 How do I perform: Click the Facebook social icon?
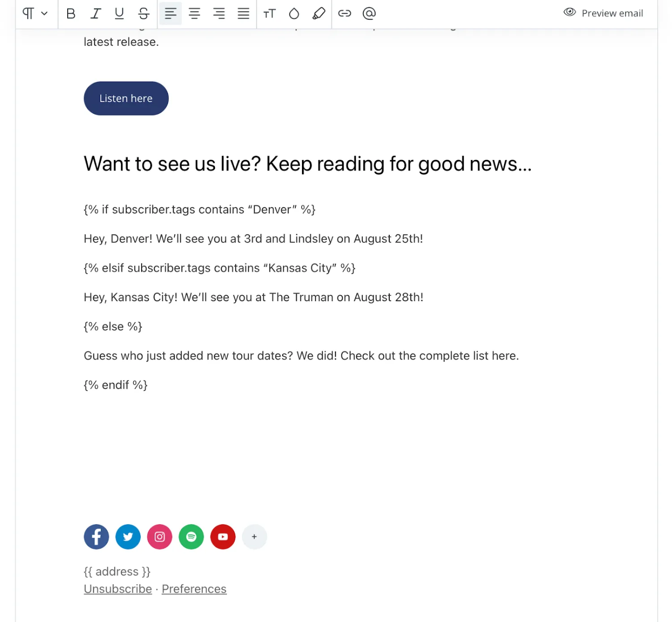pyautogui.click(x=96, y=536)
